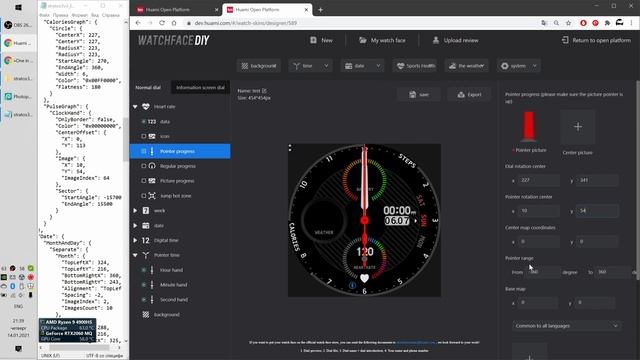Open the Sports Health component button

click(415, 66)
